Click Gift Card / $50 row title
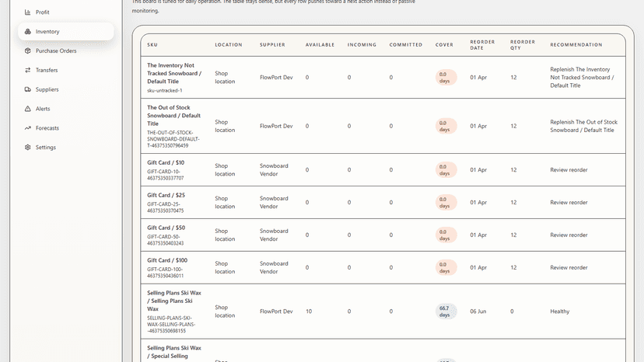This screenshot has width=644, height=362. 166,228
